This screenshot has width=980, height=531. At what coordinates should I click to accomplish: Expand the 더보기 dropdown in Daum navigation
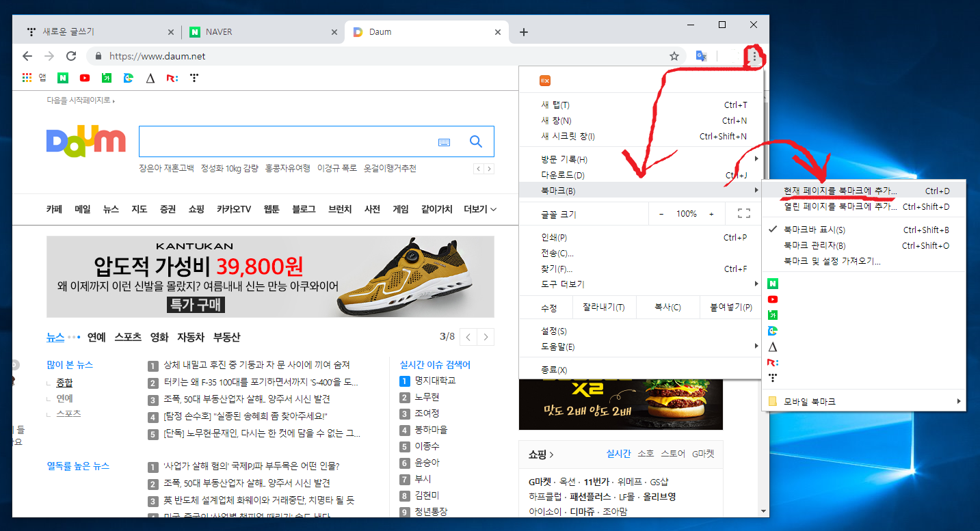480,209
